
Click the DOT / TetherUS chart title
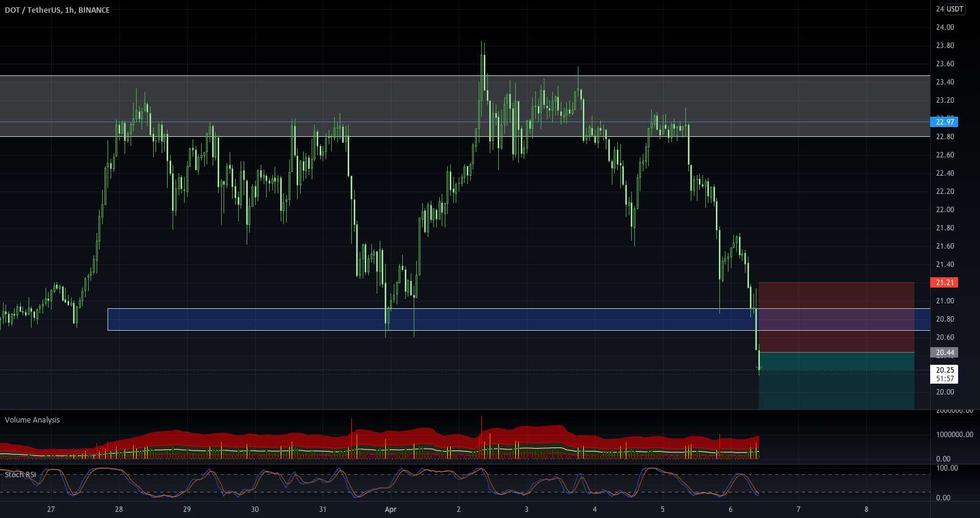pyautogui.click(x=57, y=10)
